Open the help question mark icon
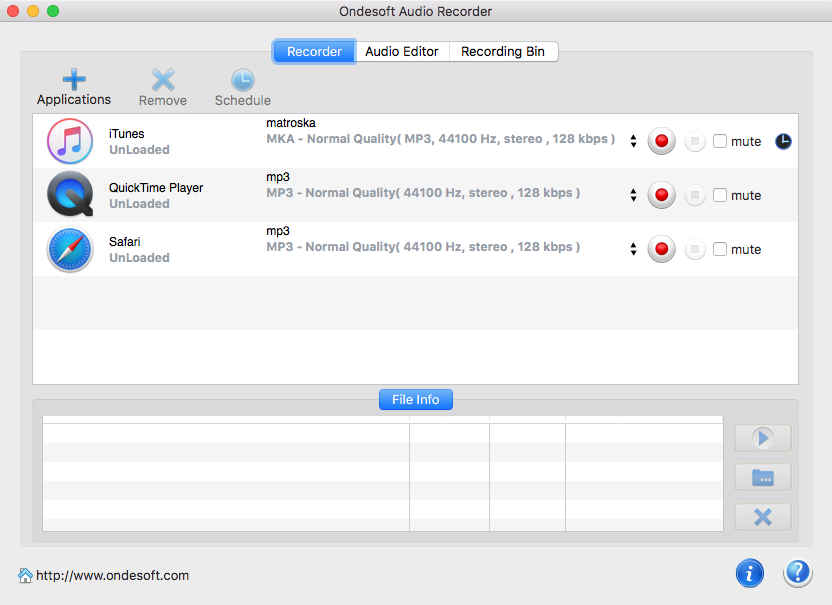This screenshot has width=832, height=605. [797, 573]
